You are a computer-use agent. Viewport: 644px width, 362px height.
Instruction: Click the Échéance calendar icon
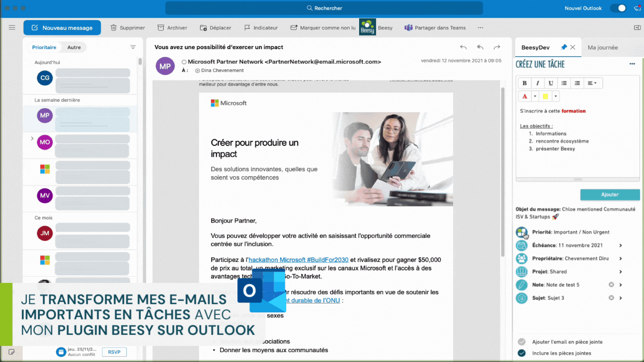(521, 245)
